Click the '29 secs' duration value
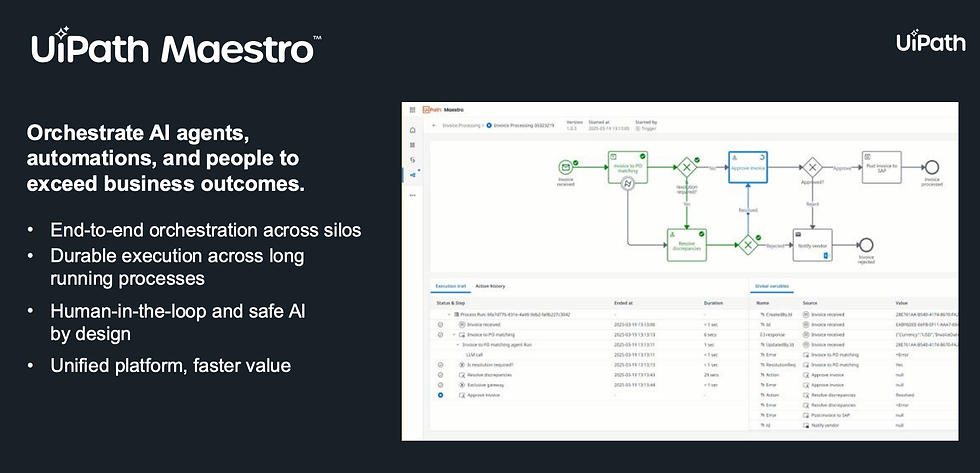Viewport: 980px width, 473px height. point(711,375)
